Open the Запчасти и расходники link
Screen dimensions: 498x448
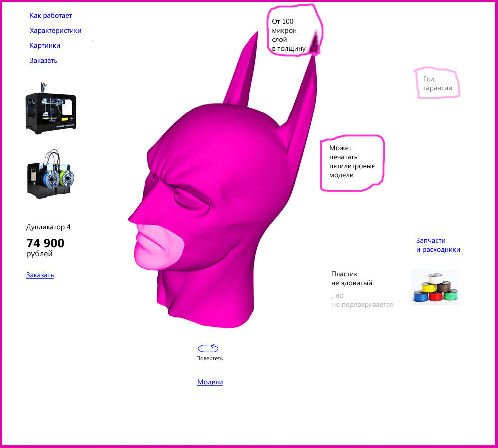coord(438,245)
